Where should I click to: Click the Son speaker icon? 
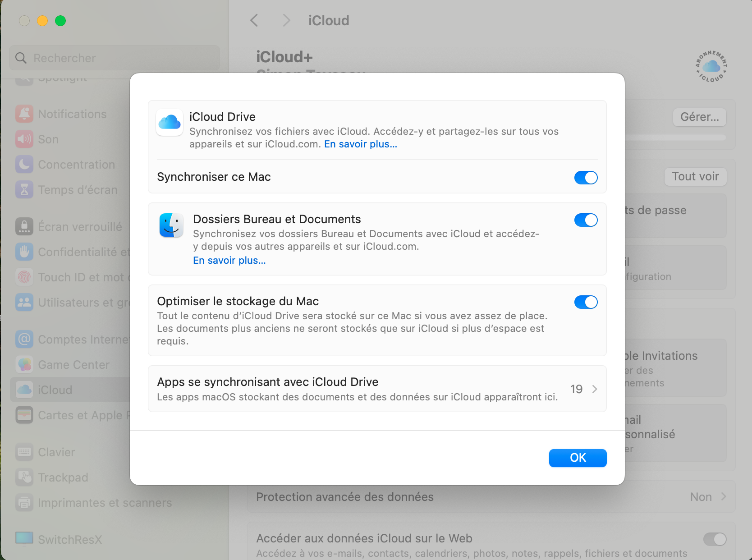point(24,139)
